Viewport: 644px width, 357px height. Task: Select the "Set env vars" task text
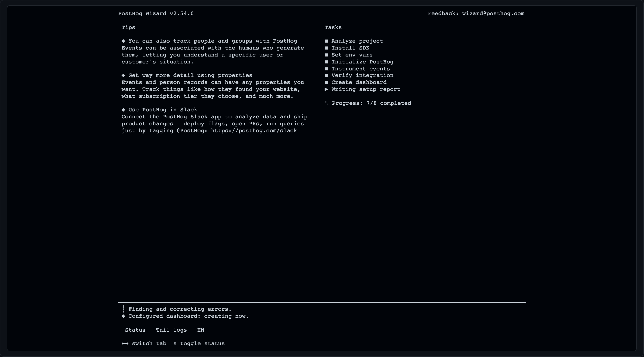(352, 55)
